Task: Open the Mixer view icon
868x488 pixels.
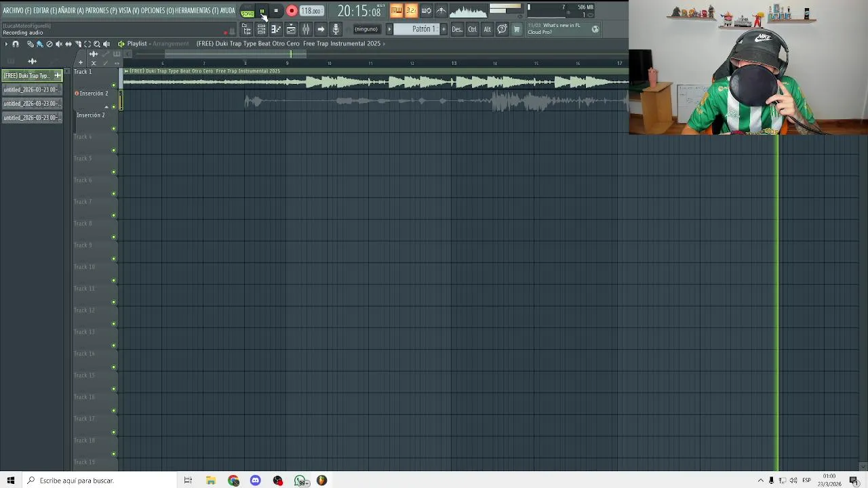Action: 306,29
